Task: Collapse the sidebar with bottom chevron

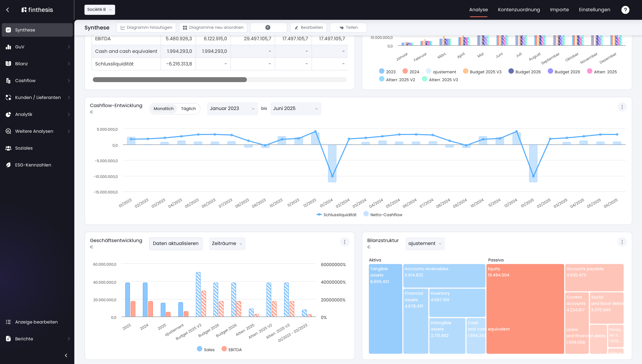Action: coord(66,355)
